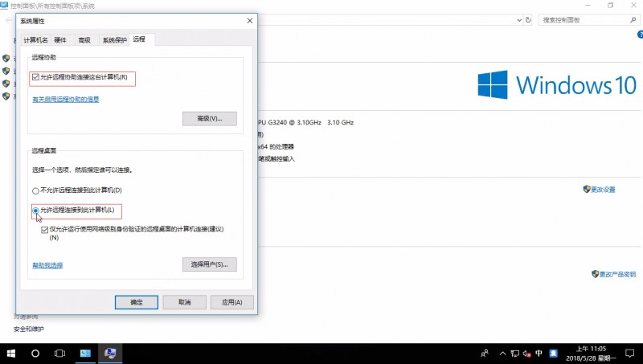This screenshot has width=643, height=364.
Task: Refresh the Control Panel address bar
Action: coord(528,19)
